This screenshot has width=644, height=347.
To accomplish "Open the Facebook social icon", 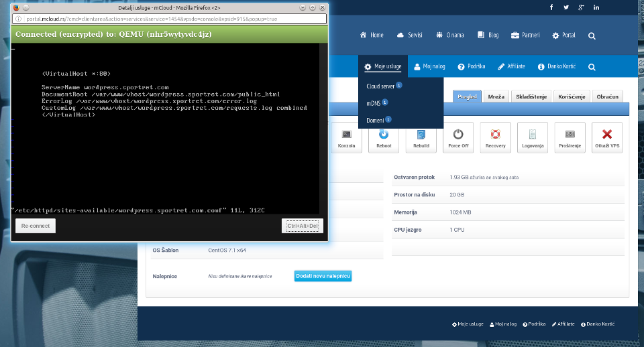I will pos(551,7).
